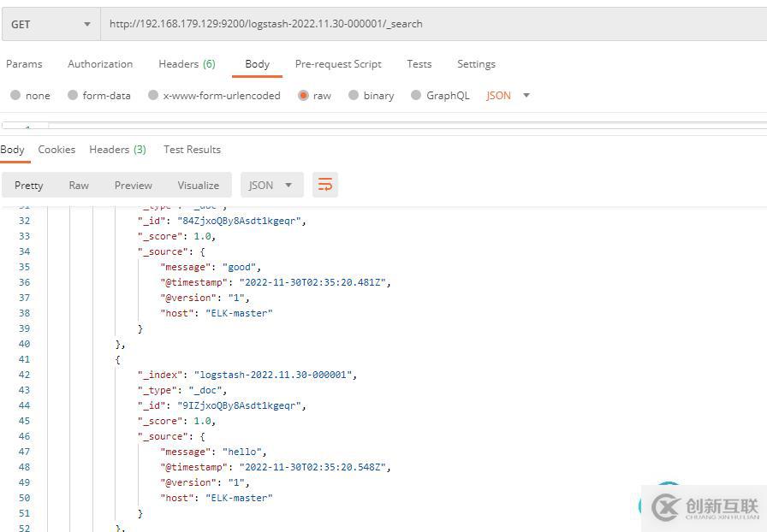Click the Visualize response view
This screenshot has height=532, width=767.
coord(198,185)
